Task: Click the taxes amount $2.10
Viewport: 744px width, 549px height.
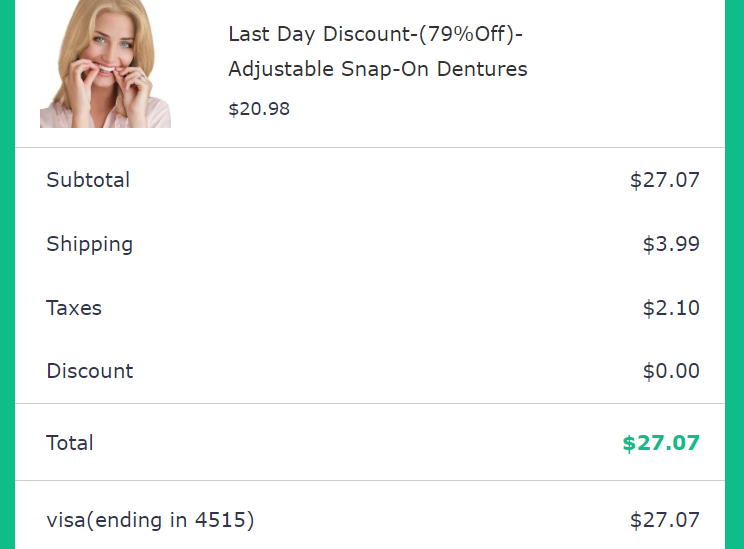Action: pyautogui.click(x=670, y=308)
